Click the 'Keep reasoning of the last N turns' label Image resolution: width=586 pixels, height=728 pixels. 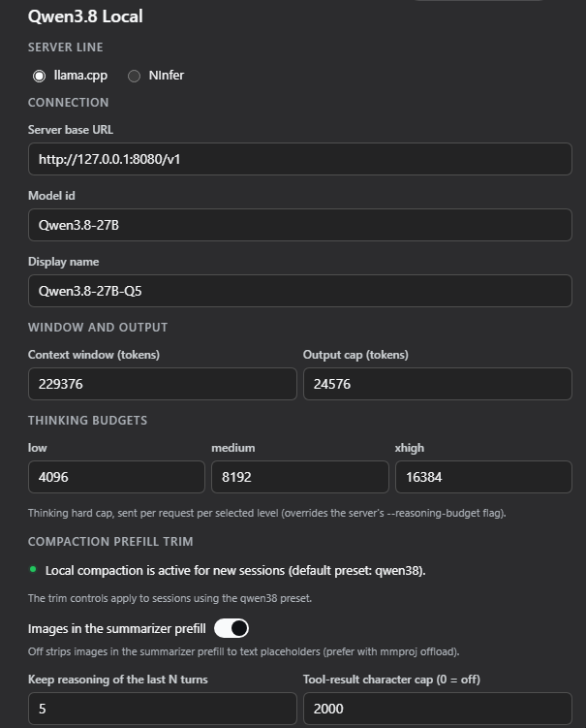118,680
